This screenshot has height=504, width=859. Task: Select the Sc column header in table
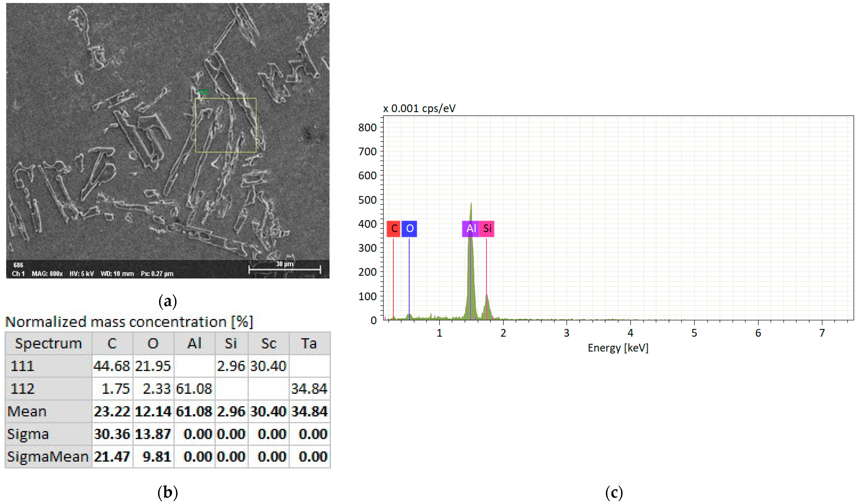[x=268, y=343]
